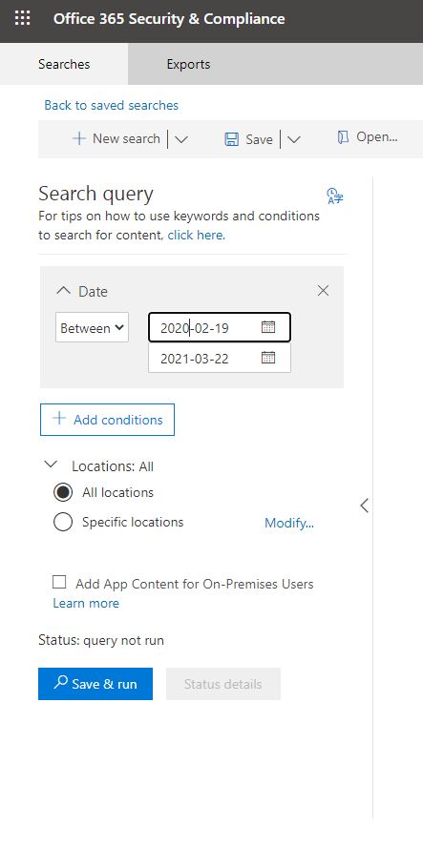Switch to the Exports tab

[188, 64]
